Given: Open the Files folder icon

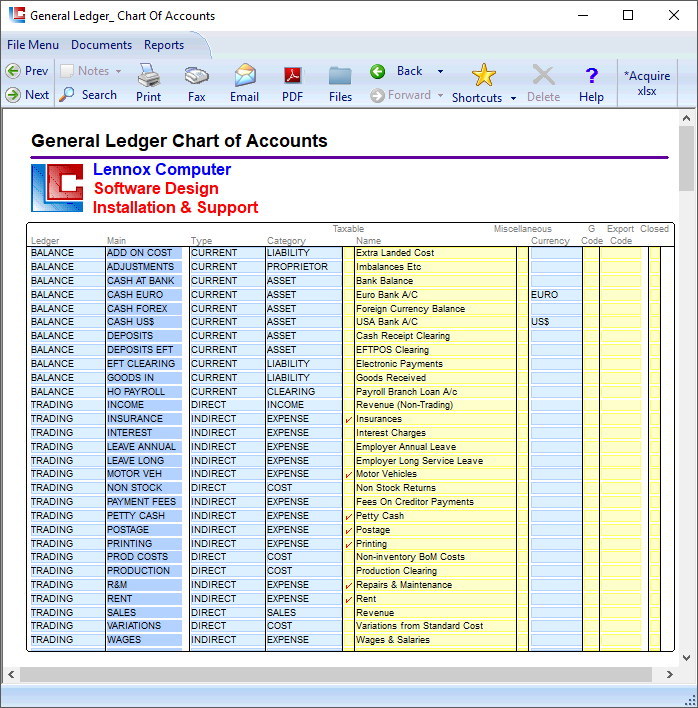Looking at the screenshot, I should pos(340,76).
